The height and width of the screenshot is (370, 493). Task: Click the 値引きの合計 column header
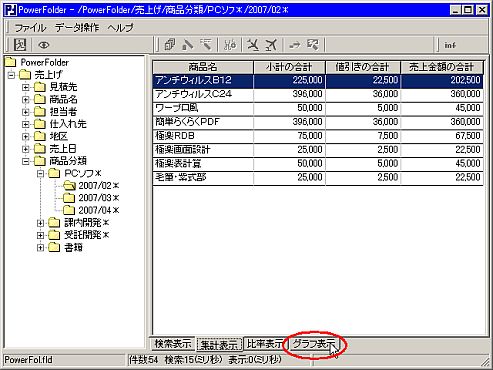coord(363,67)
